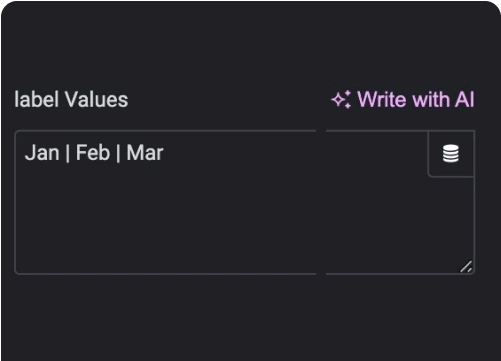Click the pipe separator before Mar
The image size is (501, 361).
(x=118, y=153)
